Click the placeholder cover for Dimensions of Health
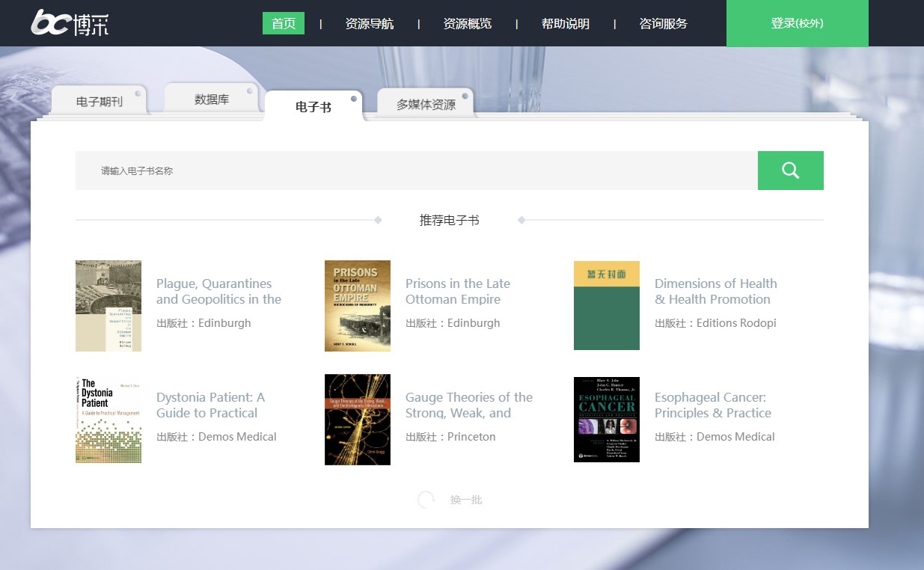The width and height of the screenshot is (924, 570). (x=607, y=306)
